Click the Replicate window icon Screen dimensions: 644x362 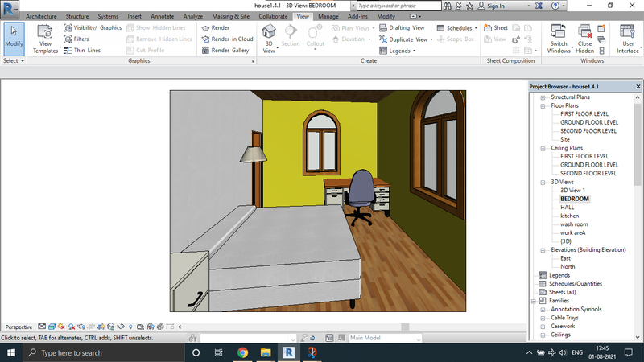pos(601,28)
